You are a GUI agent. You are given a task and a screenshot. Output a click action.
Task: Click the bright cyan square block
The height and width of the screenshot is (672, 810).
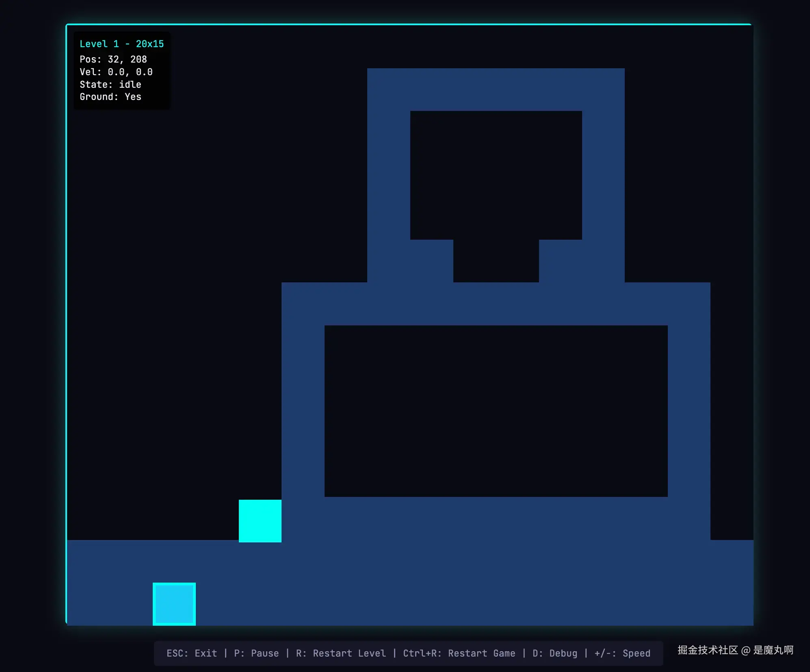(x=260, y=521)
